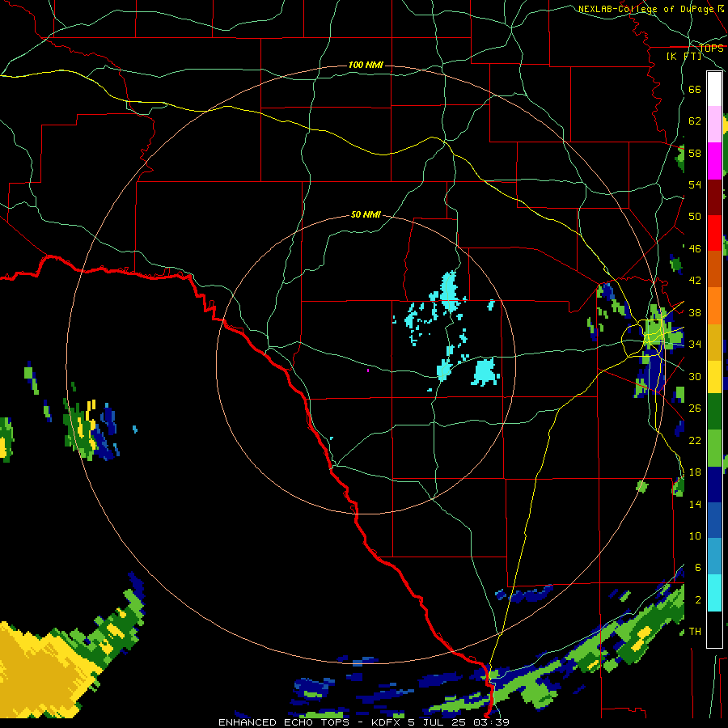Click the "22" legend value
The height and width of the screenshot is (728, 728).
tap(695, 441)
